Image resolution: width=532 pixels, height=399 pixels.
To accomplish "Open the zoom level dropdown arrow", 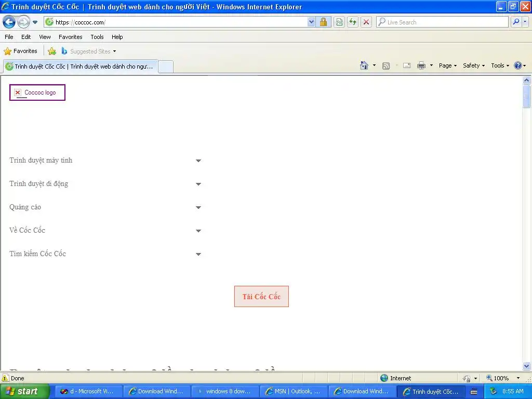I will 518,378.
